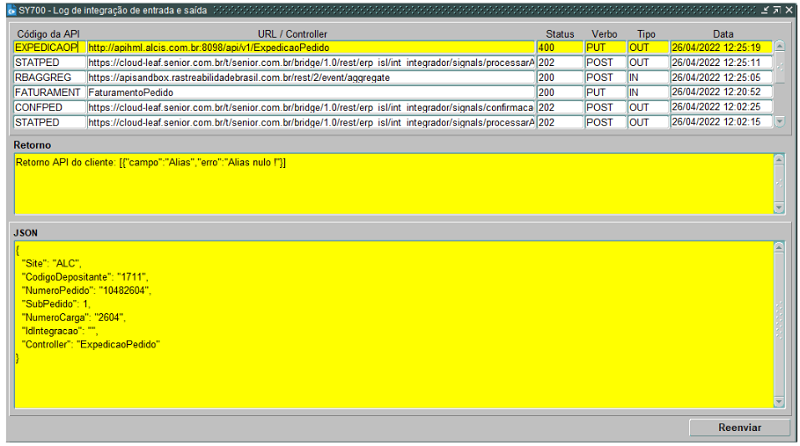Click the "Site": "ALC" JSON line
The height and width of the screenshot is (446, 800).
click(52, 263)
